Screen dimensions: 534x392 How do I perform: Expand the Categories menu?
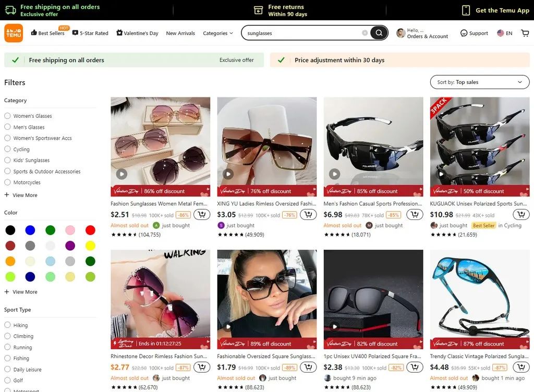(217, 33)
